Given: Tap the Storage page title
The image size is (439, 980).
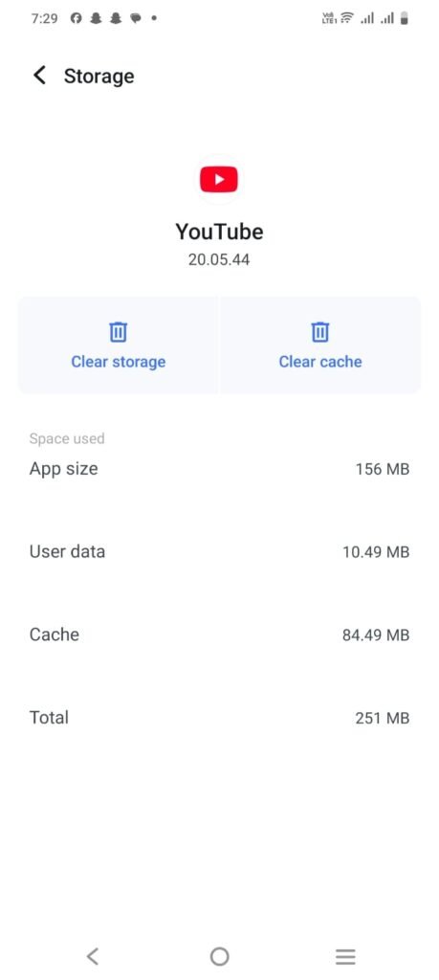Looking at the screenshot, I should coord(99,77).
